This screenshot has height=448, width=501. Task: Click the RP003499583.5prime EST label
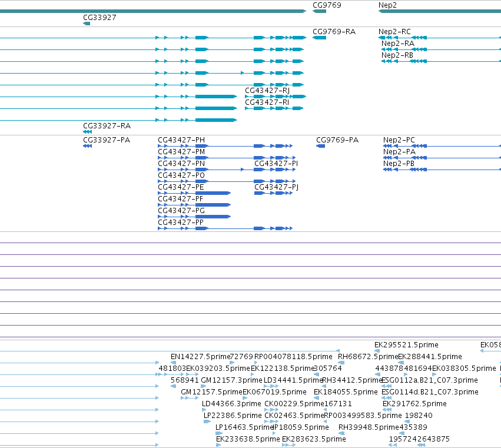pos(363,416)
